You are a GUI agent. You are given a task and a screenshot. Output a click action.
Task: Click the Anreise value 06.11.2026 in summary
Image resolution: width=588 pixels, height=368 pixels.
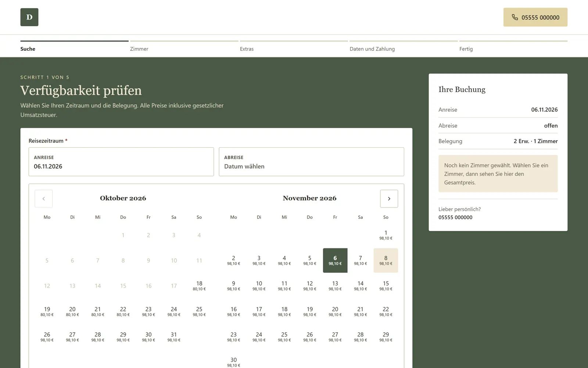[544, 110]
